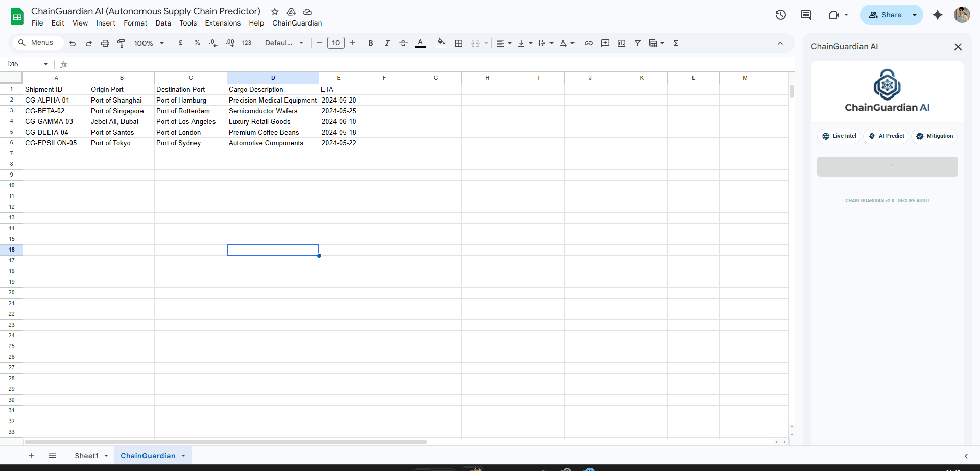
Task: Click the Insert link icon
Action: point(589,43)
